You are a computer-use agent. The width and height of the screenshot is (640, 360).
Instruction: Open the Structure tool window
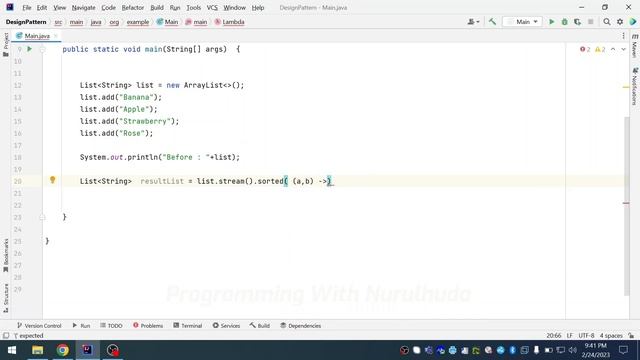coord(6,298)
